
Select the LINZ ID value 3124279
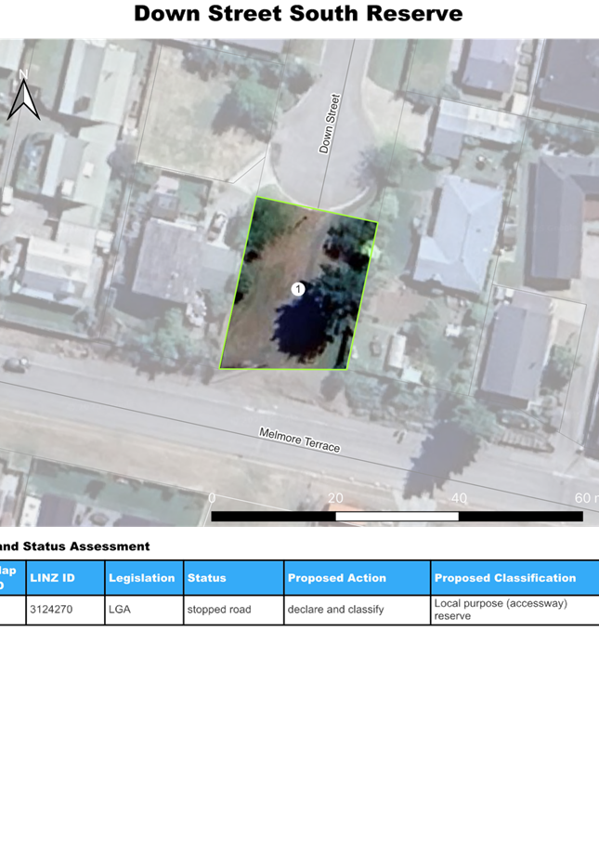pyautogui.click(x=52, y=610)
